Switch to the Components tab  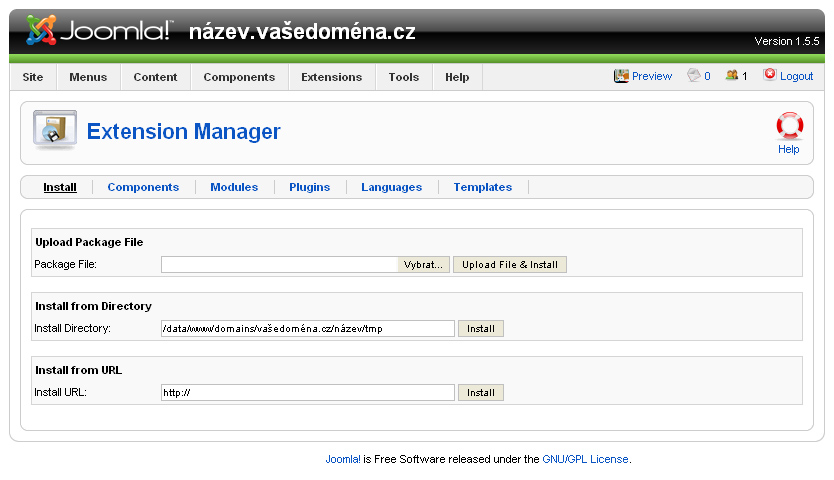(x=143, y=187)
